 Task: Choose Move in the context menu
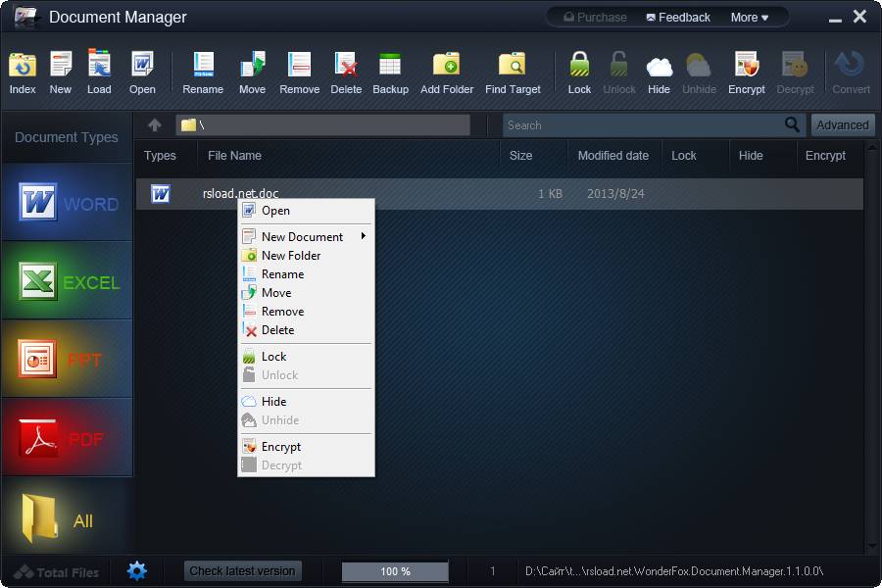pos(307,293)
